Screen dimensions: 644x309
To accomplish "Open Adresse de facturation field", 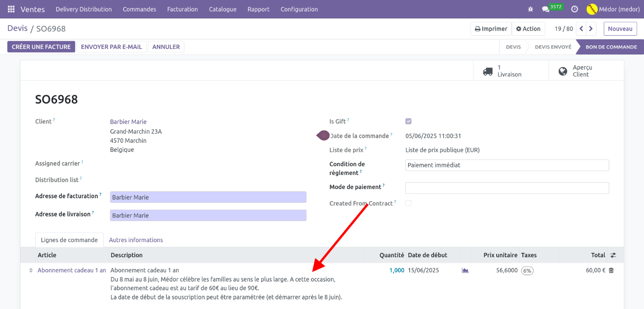I will click(x=208, y=197).
